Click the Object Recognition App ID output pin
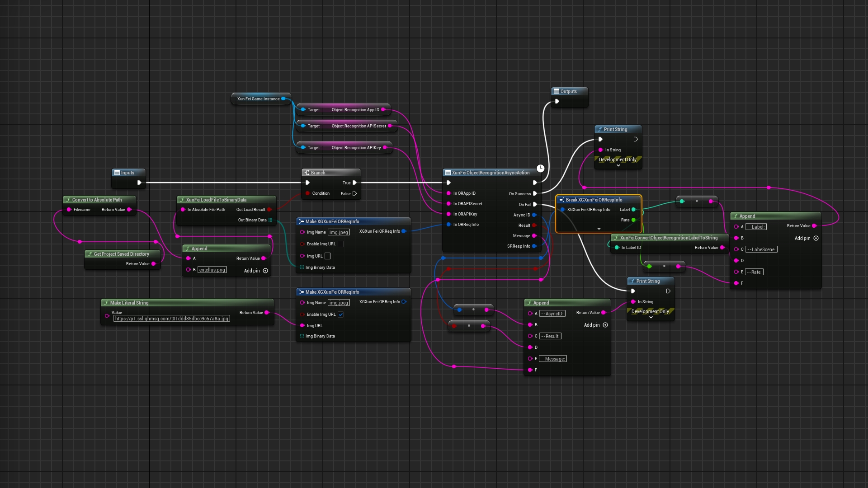Viewport: 868px width, 488px height. [x=383, y=110]
